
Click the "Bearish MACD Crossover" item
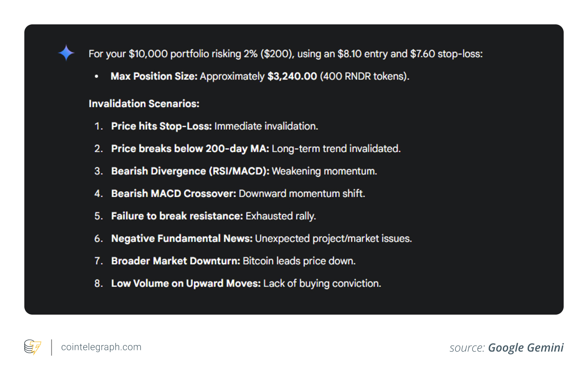pyautogui.click(x=174, y=194)
